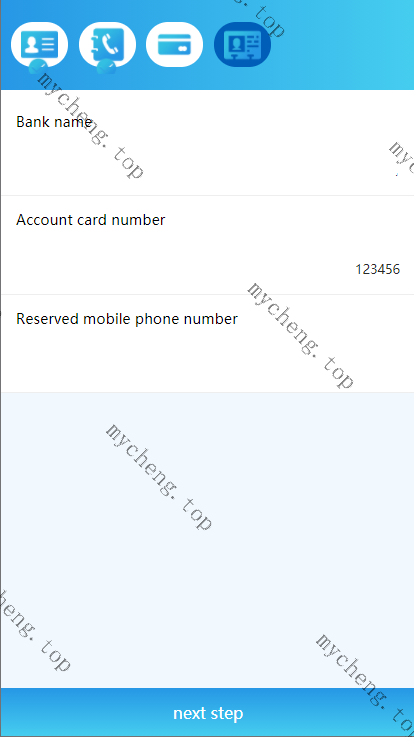
Task: Open the ID card identity step icon
Action: coord(39,45)
